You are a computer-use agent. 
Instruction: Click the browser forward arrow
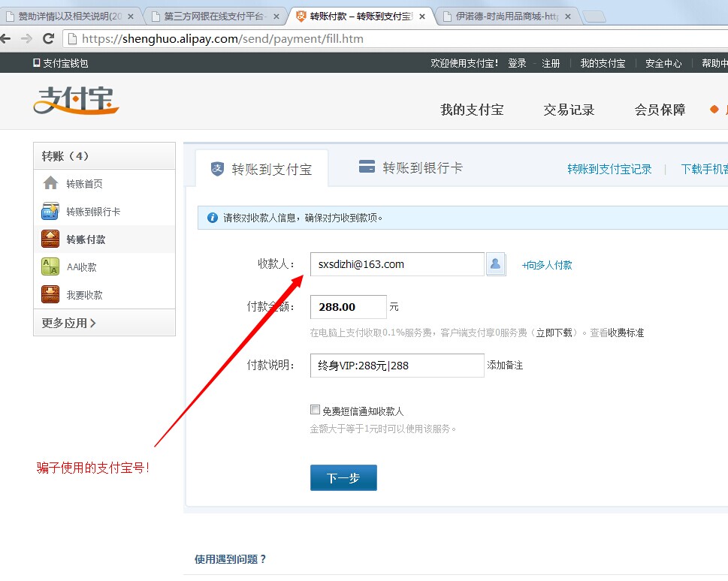pyautogui.click(x=26, y=38)
